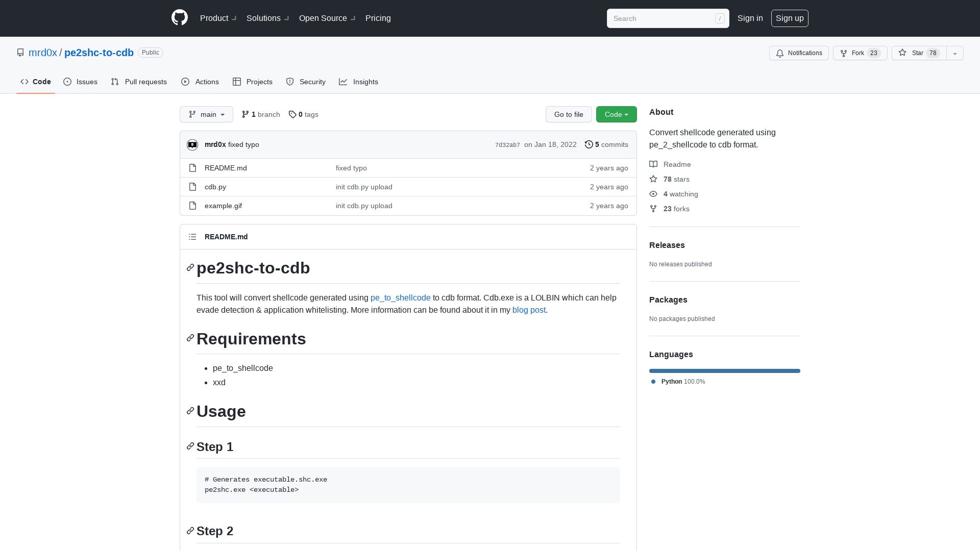Click the 'init cdb.py upload' message for cdb.py

(x=364, y=187)
